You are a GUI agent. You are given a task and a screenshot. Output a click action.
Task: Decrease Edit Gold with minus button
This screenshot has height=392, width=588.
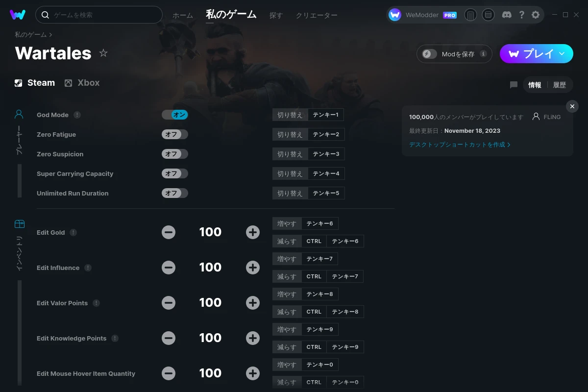(x=169, y=232)
